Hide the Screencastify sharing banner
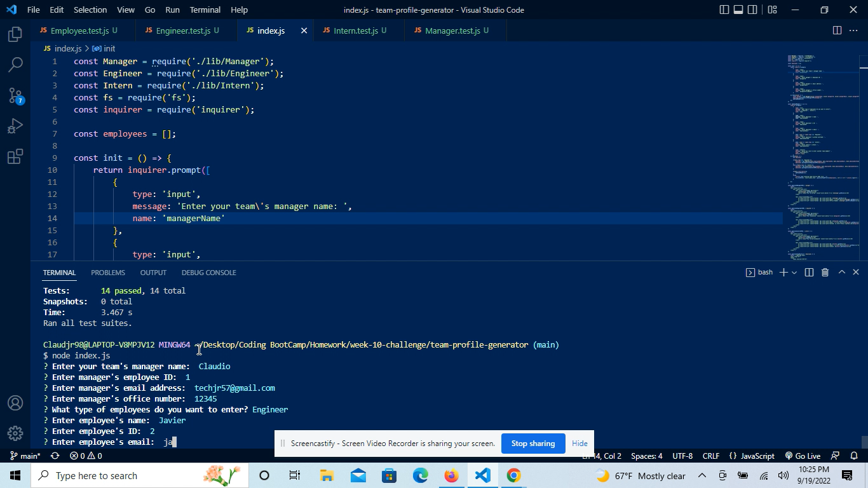The height and width of the screenshot is (488, 868). pos(579,443)
